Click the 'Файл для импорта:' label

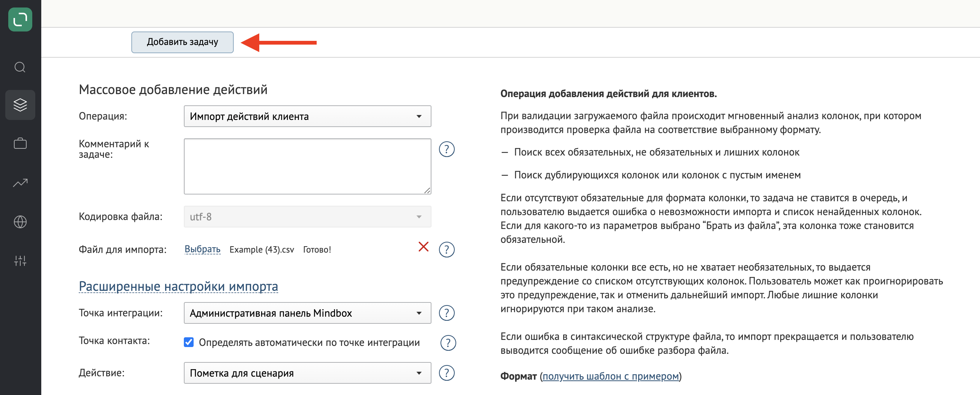pos(122,250)
